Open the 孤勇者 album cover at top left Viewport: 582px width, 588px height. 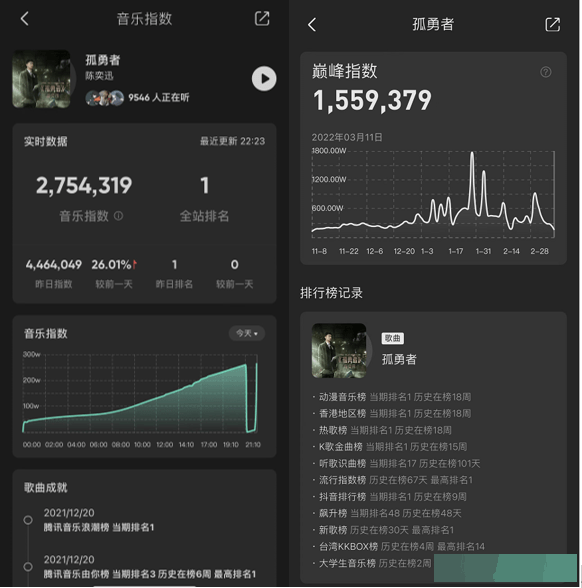tap(42, 79)
